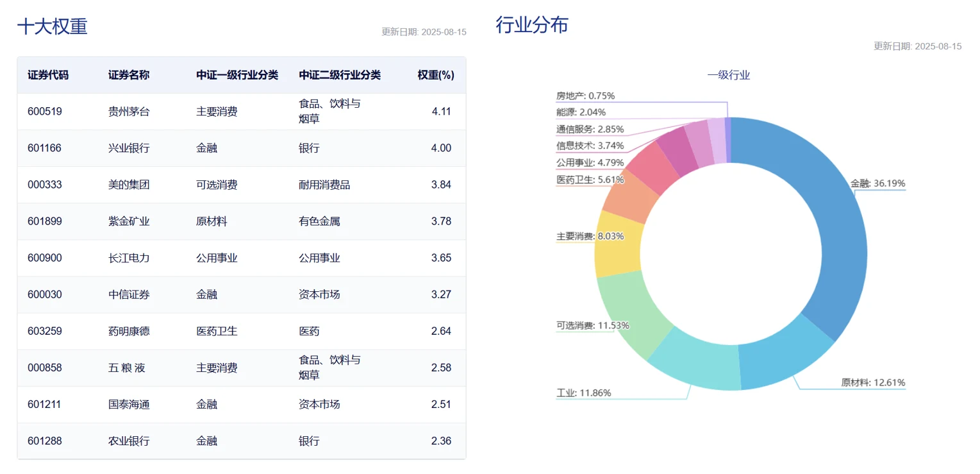This screenshot has width=980, height=474.
Task: Click the 有色金属 cell
Action: click(319, 221)
